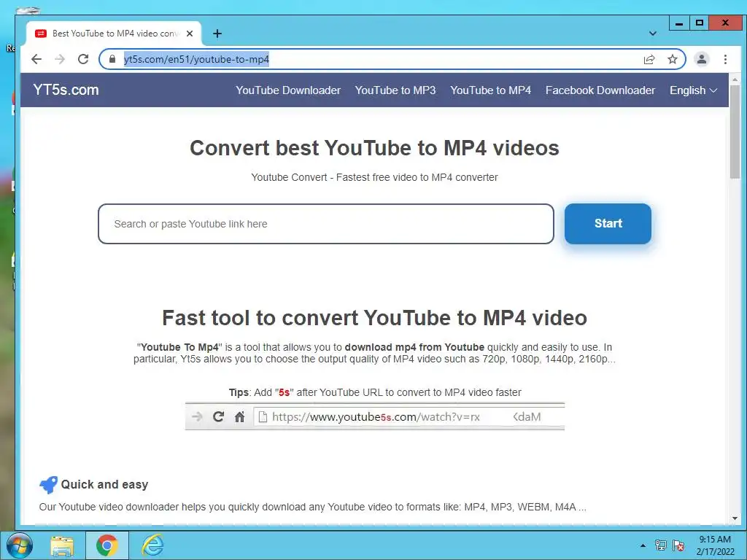This screenshot has width=747, height=560.
Task: Click the Action Center flag icon
Action: click(x=679, y=545)
